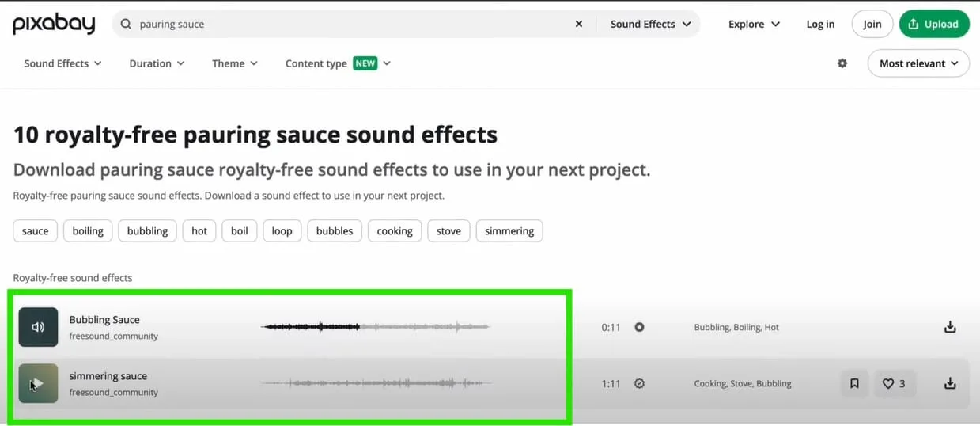980x426 pixels.
Task: Open the Content type filter dropdown
Action: click(x=338, y=63)
